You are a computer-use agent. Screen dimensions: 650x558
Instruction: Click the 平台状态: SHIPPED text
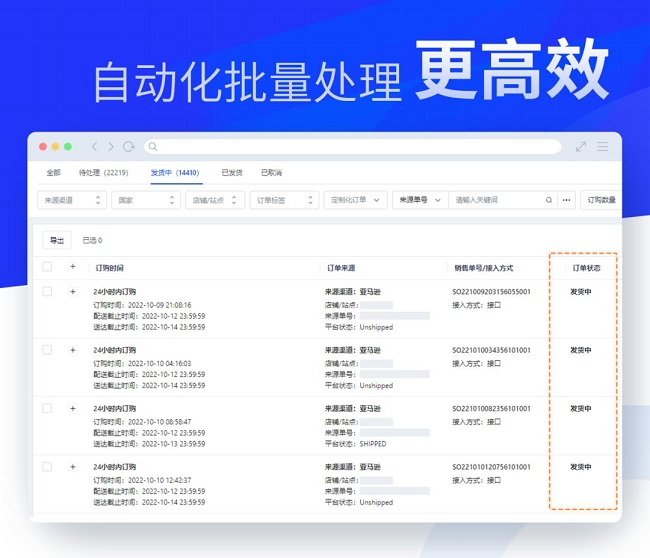356,444
